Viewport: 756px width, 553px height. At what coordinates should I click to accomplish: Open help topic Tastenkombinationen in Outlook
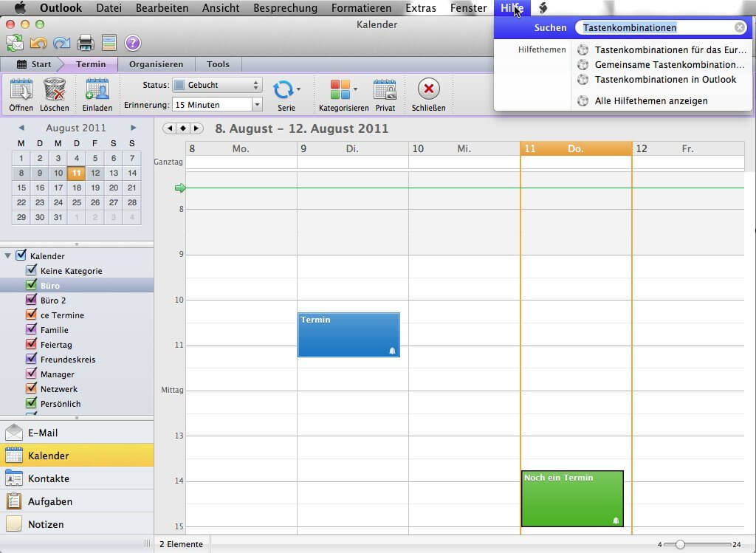click(x=665, y=79)
